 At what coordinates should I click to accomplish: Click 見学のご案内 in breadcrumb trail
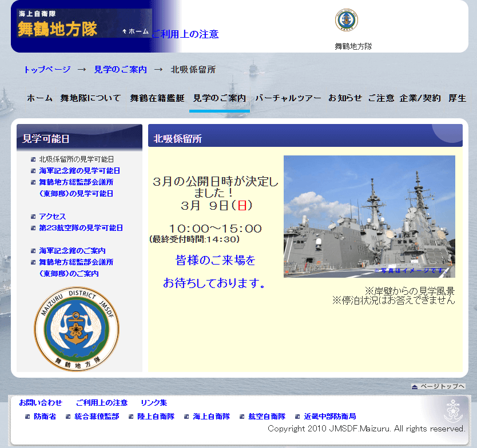click(x=120, y=69)
